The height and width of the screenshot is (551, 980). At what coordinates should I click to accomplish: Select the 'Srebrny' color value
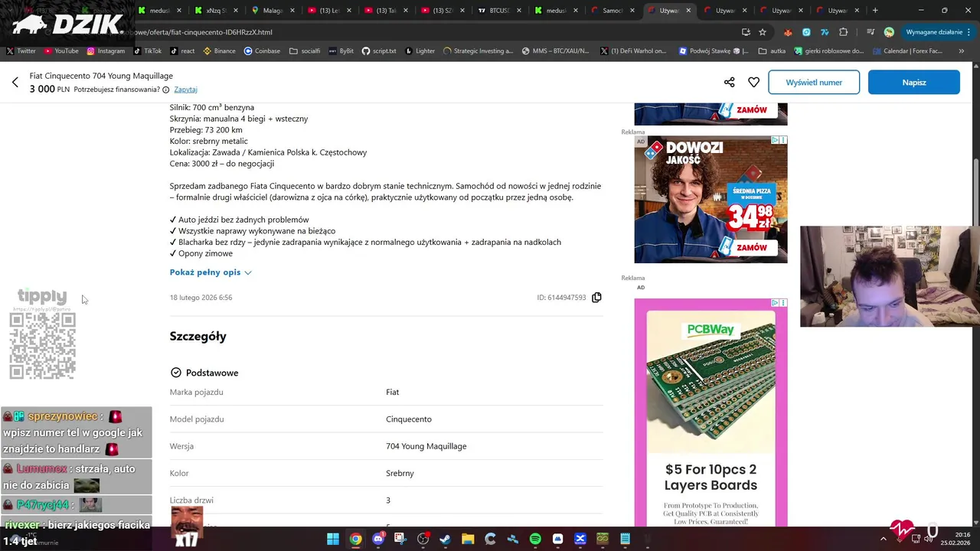coord(400,473)
